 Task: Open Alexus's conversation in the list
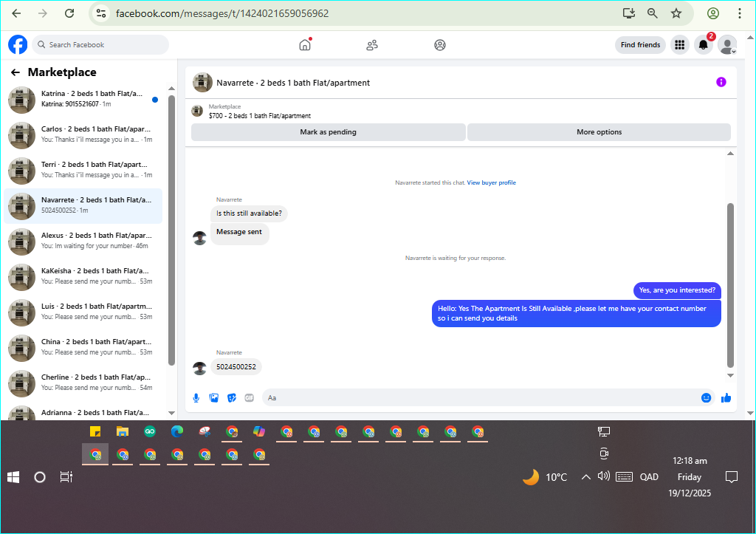click(x=83, y=242)
